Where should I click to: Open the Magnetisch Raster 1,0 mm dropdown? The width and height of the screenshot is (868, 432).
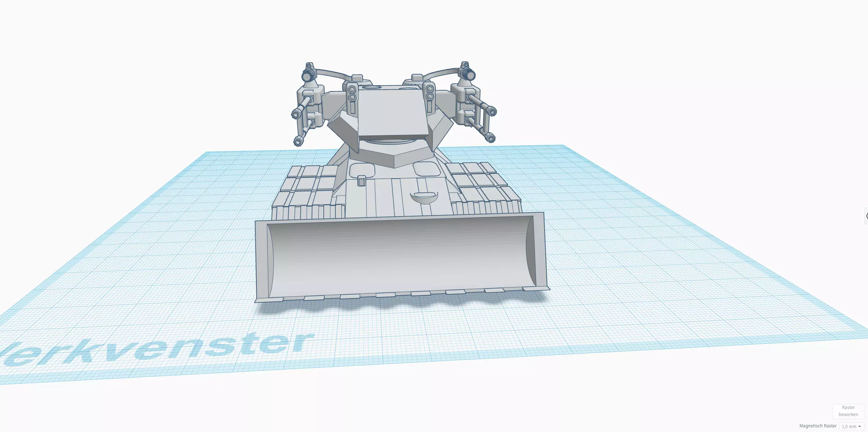(x=851, y=426)
